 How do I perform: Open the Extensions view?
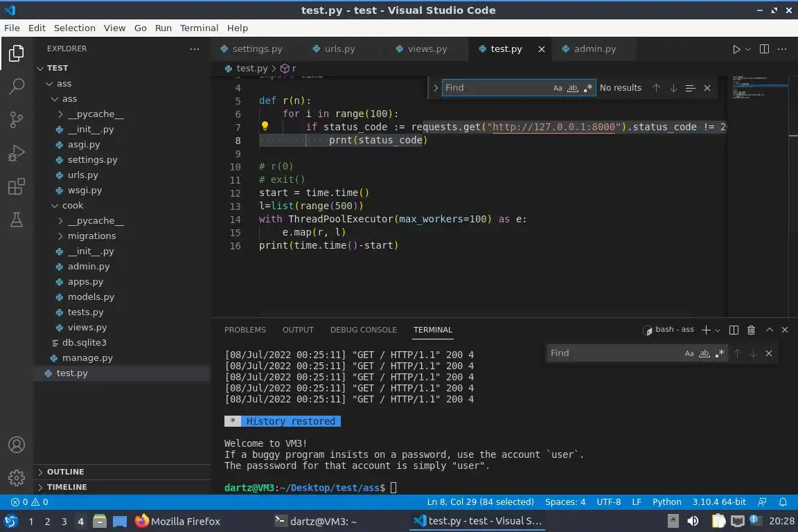click(17, 186)
